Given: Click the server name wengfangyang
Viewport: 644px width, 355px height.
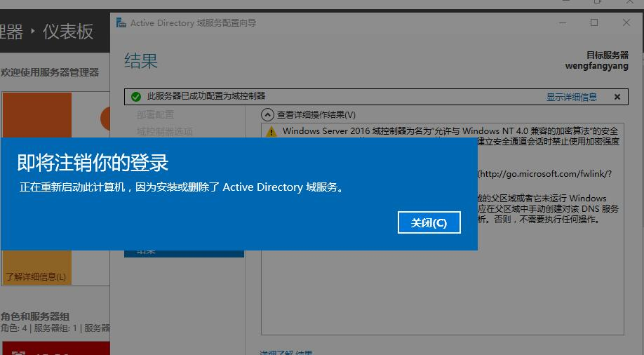Looking at the screenshot, I should 596,66.
